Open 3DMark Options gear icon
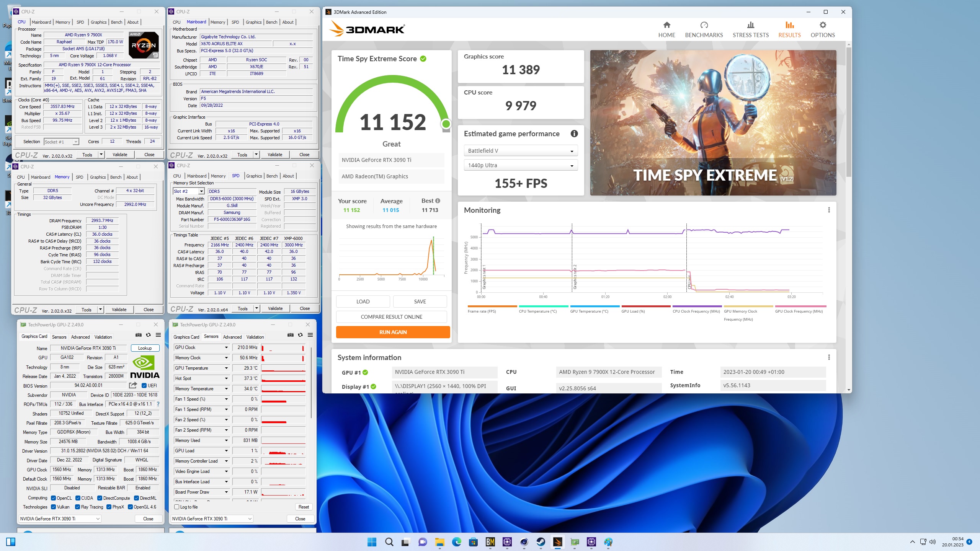 tap(823, 25)
